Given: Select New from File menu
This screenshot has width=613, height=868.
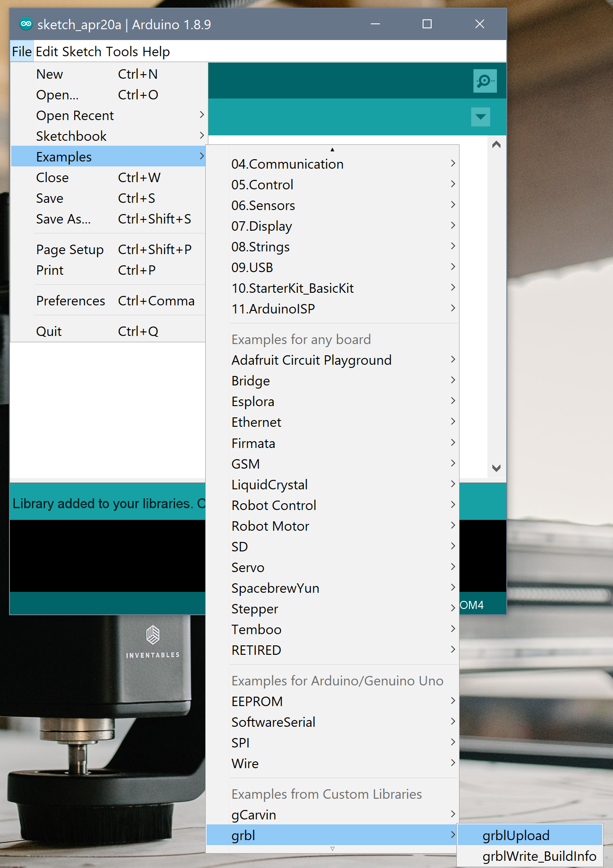Looking at the screenshot, I should (x=108, y=74).
